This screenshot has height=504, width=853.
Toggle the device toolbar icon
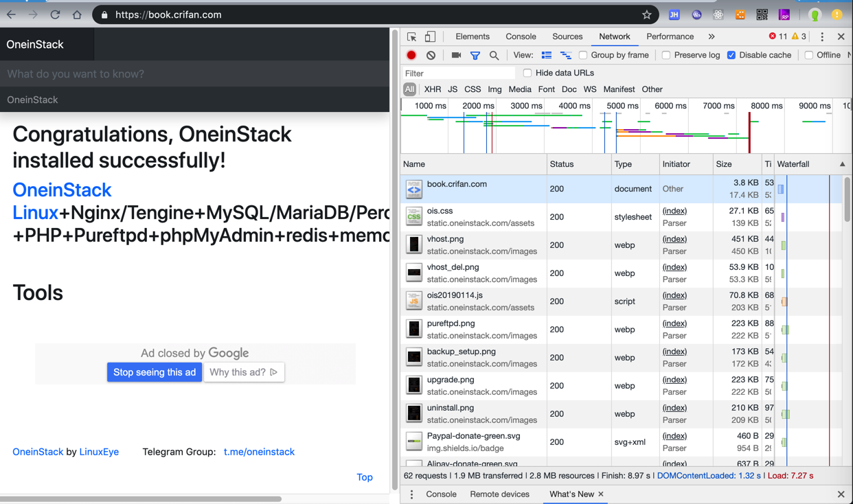430,36
